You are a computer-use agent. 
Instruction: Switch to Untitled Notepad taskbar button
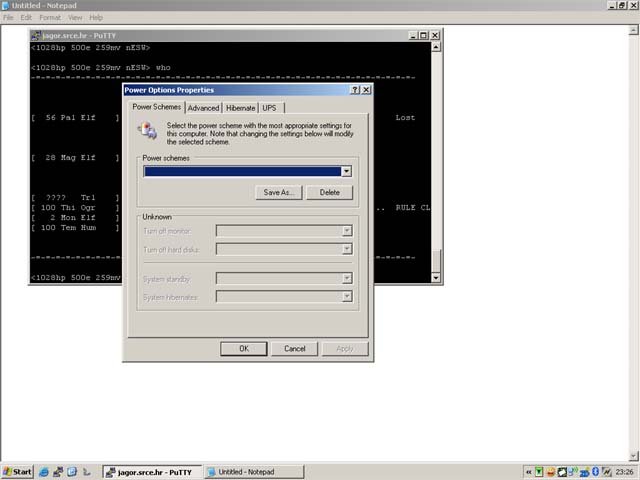(253, 472)
